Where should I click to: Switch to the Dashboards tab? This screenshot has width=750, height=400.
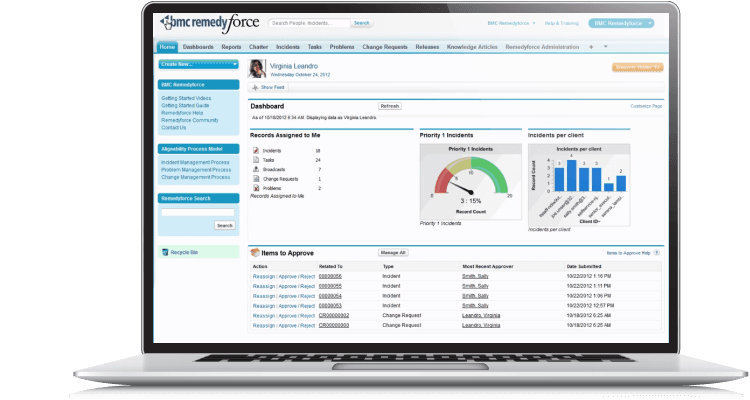point(198,47)
